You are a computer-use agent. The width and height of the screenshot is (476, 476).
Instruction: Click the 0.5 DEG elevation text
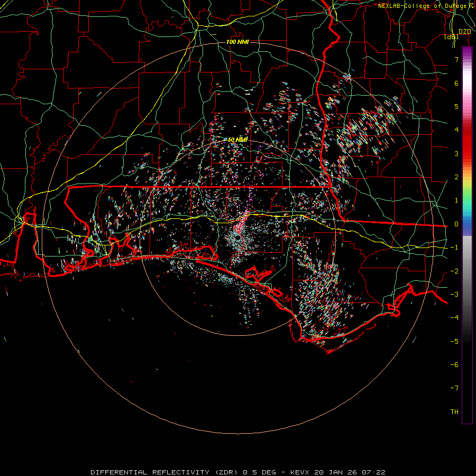click(x=259, y=472)
